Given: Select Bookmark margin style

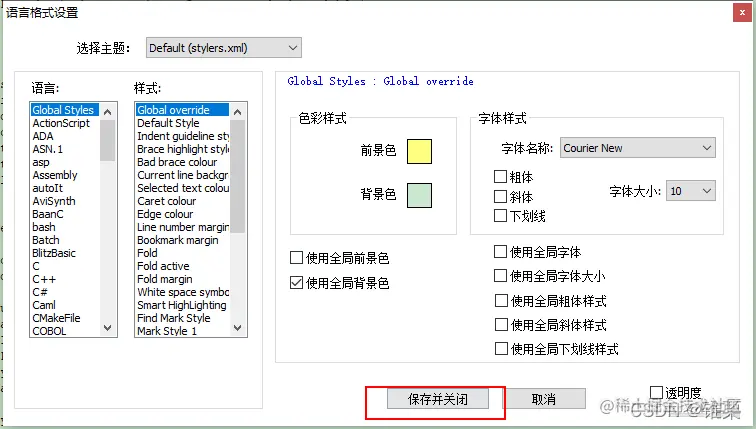Looking at the screenshot, I should (x=182, y=240).
